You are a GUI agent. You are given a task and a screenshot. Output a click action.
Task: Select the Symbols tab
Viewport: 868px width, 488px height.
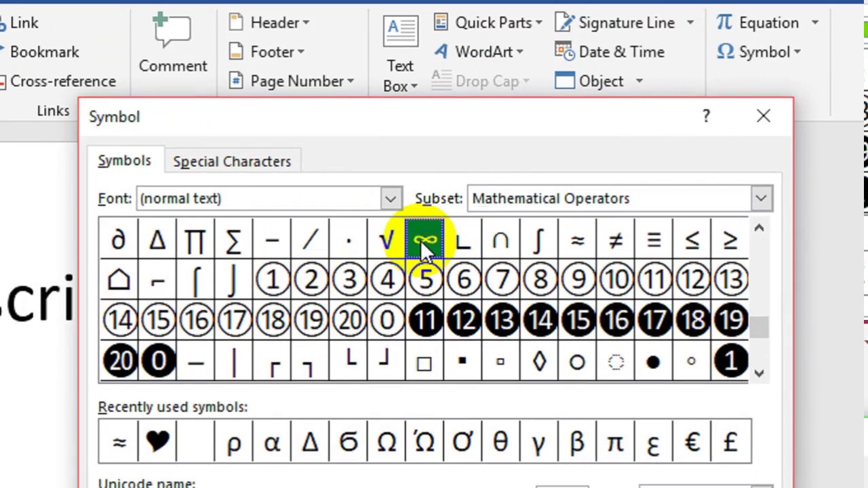[x=124, y=161]
